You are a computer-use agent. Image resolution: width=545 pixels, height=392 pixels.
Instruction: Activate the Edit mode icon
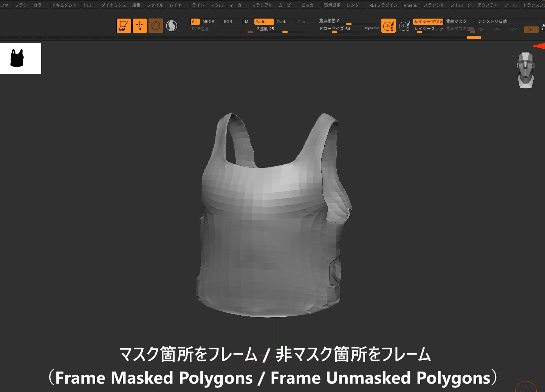pos(124,25)
